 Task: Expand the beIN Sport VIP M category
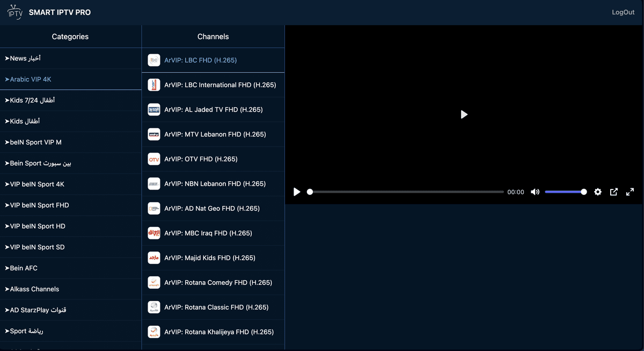tap(70, 142)
